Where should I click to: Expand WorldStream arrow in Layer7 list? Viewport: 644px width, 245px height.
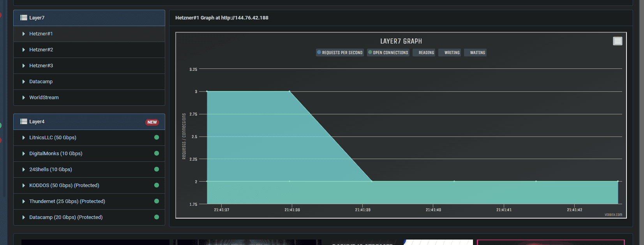coord(24,98)
